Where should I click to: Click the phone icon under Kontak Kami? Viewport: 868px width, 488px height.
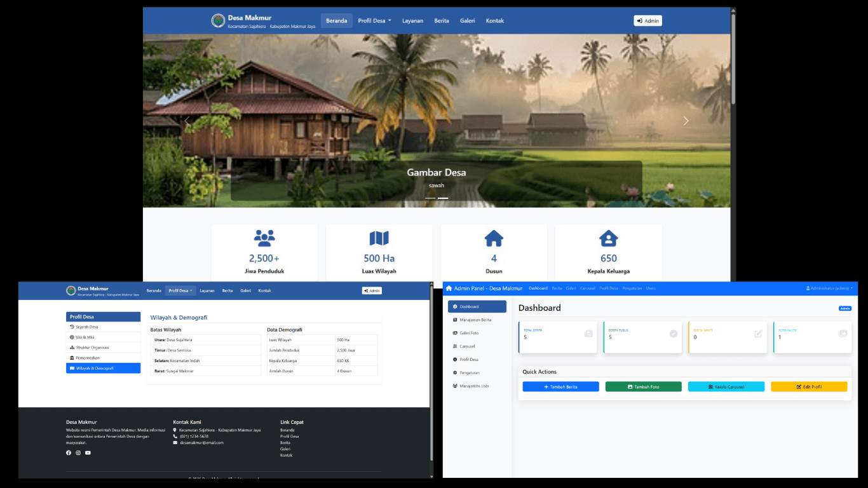(175, 437)
